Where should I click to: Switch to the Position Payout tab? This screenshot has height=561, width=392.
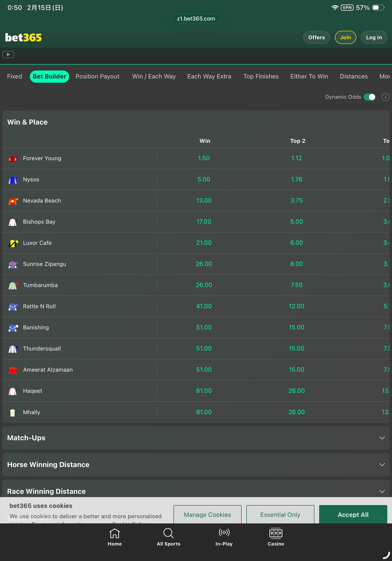pos(97,77)
